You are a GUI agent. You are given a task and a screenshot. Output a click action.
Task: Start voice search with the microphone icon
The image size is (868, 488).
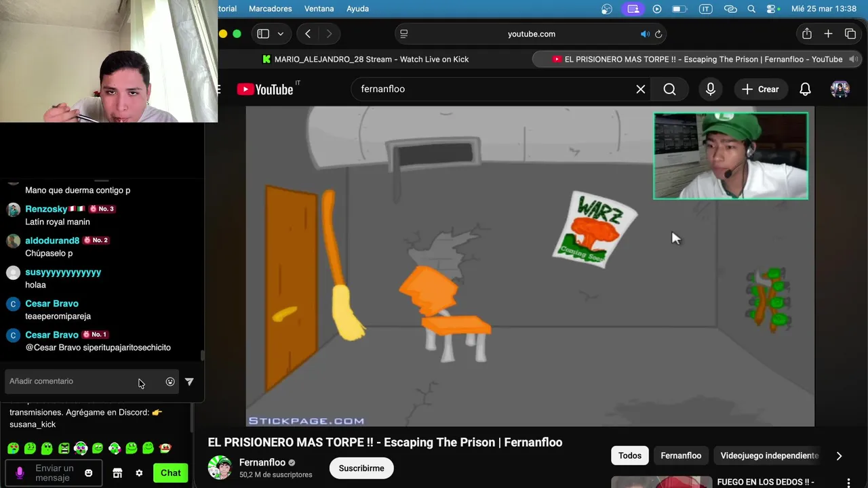pyautogui.click(x=710, y=89)
